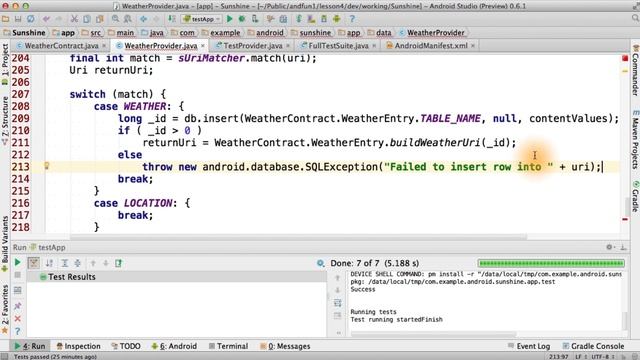This screenshot has width=640, height=360.
Task: Toggle the Favorites side panel
Action: click(x=5, y=309)
